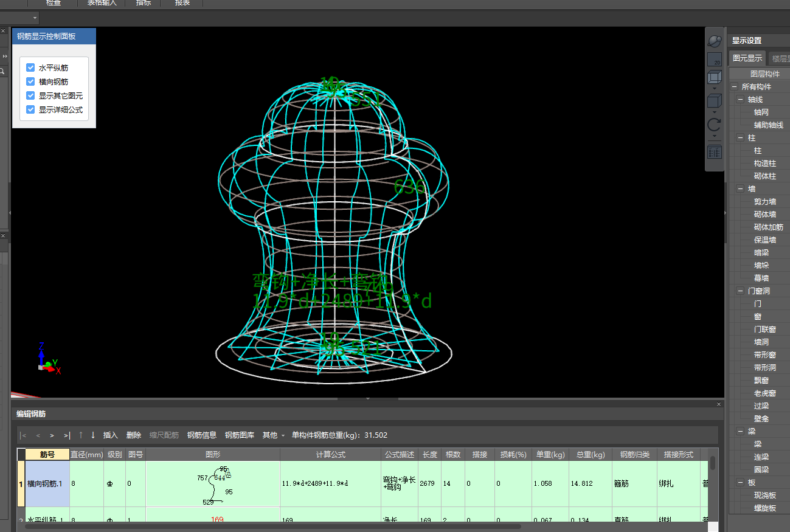
Task: Collapse the 轴线 tree group
Action: tap(741, 100)
